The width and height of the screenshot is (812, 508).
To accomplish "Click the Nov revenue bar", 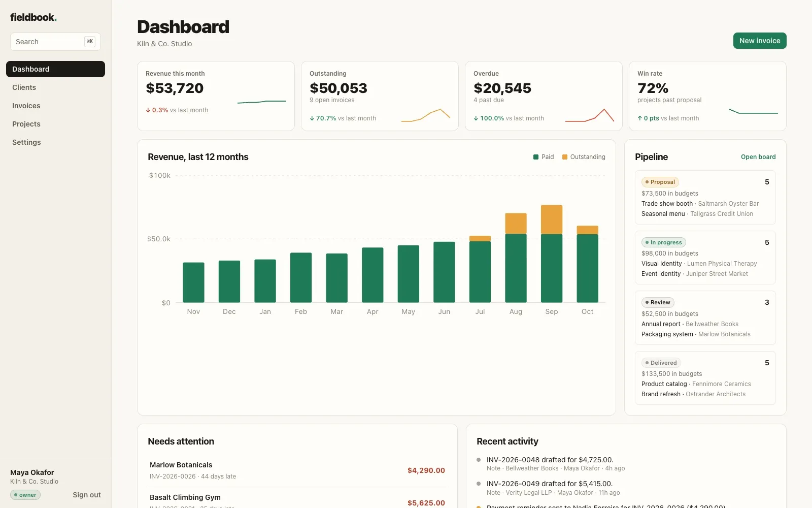I will [x=193, y=282].
